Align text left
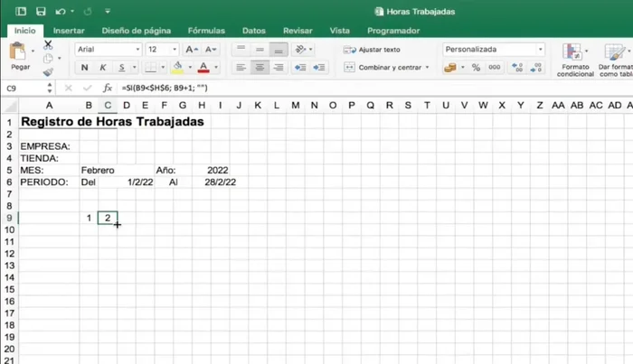633x364 pixels. pyautogui.click(x=241, y=68)
